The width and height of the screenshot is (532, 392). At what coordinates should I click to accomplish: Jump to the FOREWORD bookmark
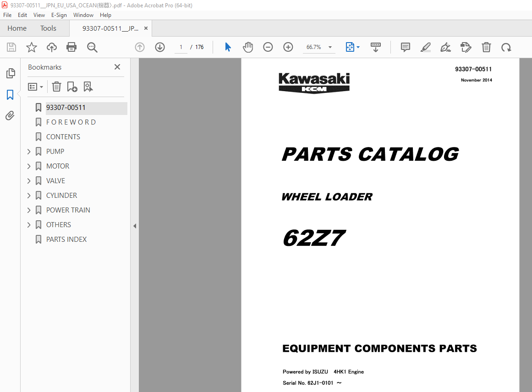(71, 122)
